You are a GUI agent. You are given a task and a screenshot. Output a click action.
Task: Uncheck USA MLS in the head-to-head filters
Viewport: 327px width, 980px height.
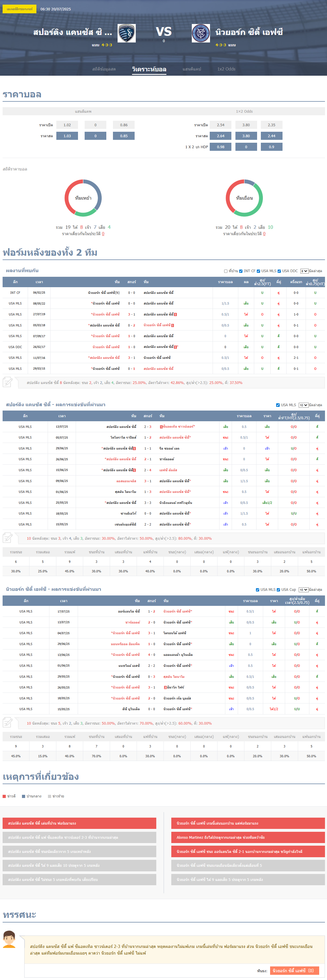(x=258, y=271)
